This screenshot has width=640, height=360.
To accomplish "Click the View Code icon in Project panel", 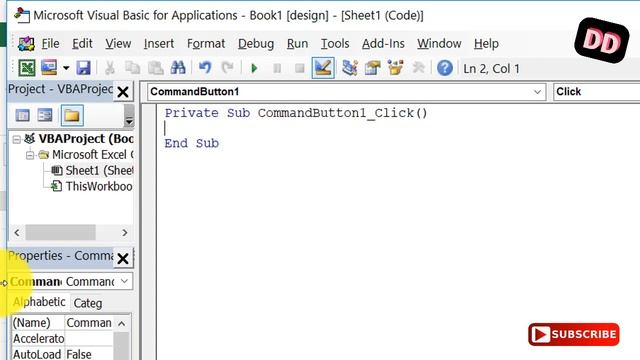I will [22, 116].
